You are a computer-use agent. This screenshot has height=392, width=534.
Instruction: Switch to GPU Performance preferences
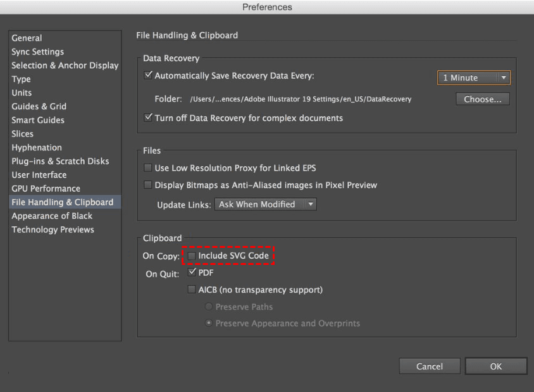click(x=46, y=188)
